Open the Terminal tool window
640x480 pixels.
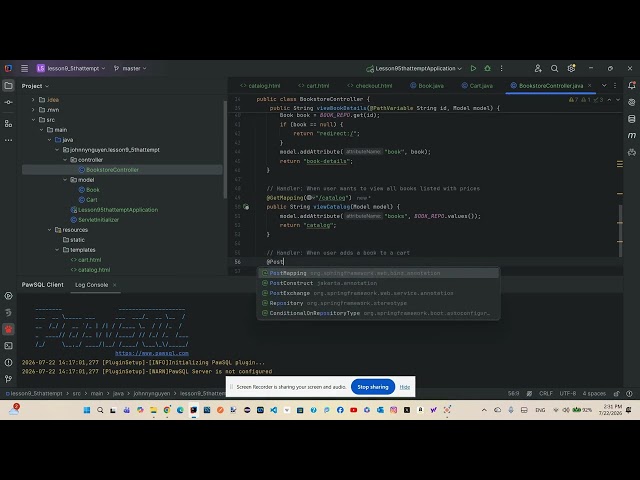click(x=8, y=346)
